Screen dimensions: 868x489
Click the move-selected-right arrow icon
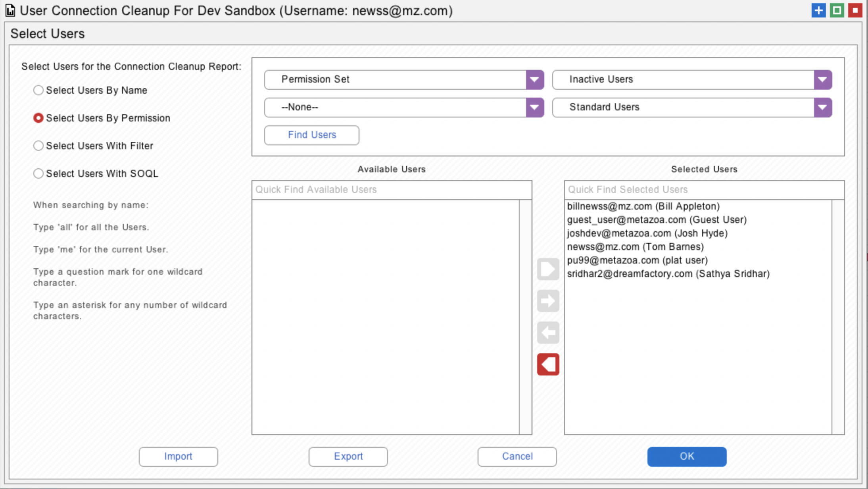pos(548,301)
